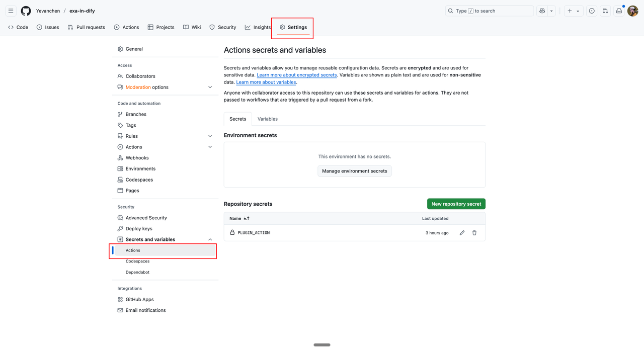Click the search input field

[489, 11]
